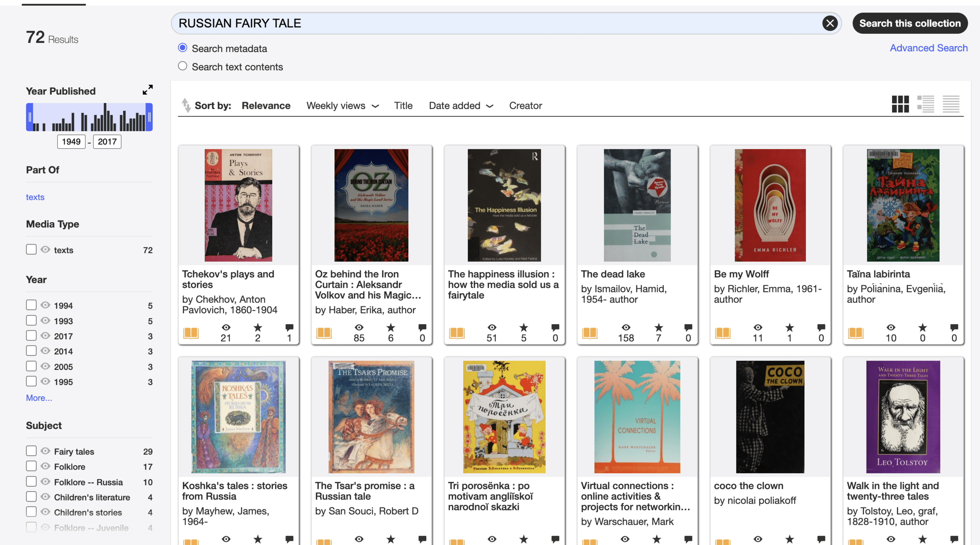
Task: Switch to grid tile view icon
Action: click(900, 104)
